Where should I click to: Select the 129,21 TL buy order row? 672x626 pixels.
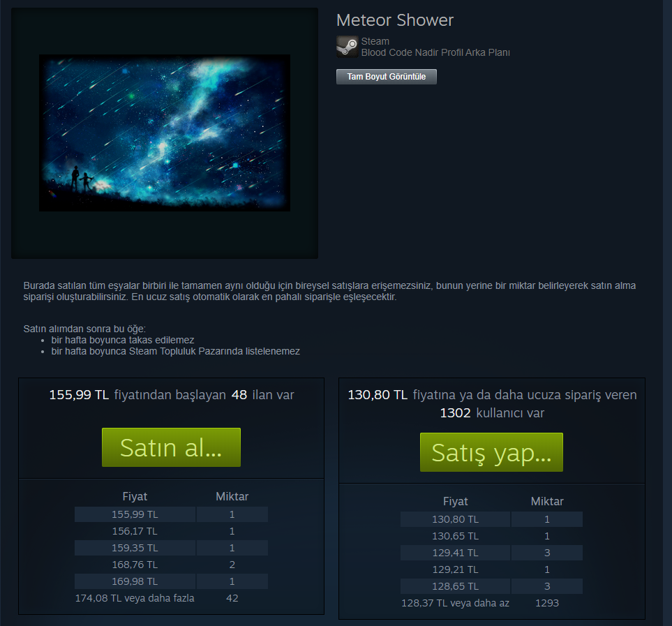click(x=491, y=569)
